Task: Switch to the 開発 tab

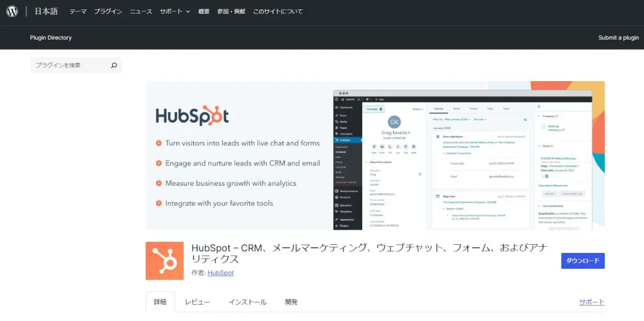Action: (x=291, y=302)
